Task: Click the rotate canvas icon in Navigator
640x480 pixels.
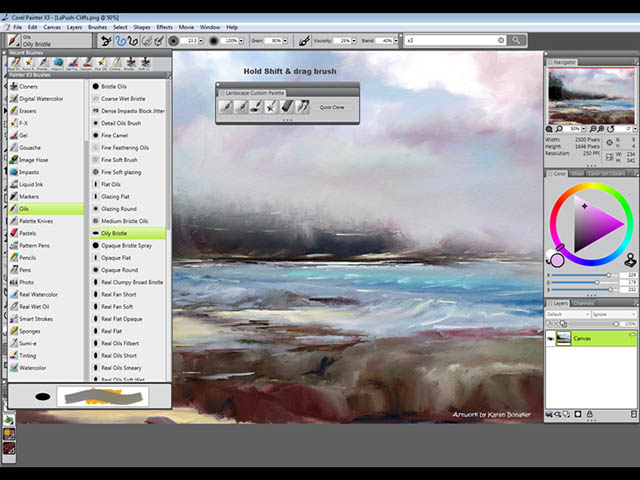Action: click(x=611, y=129)
